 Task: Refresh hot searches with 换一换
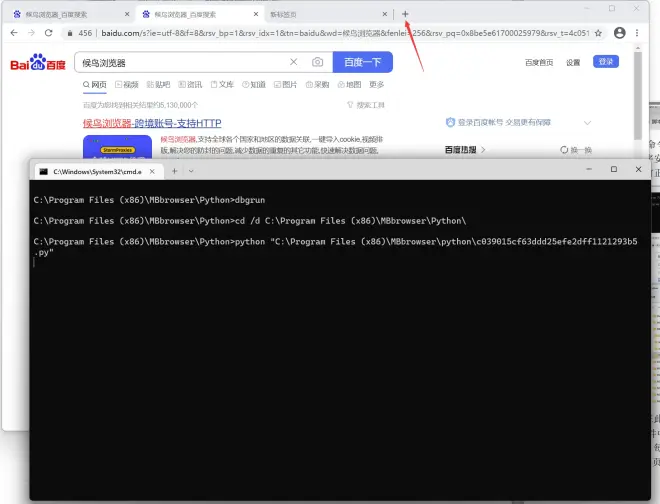[x=576, y=150]
